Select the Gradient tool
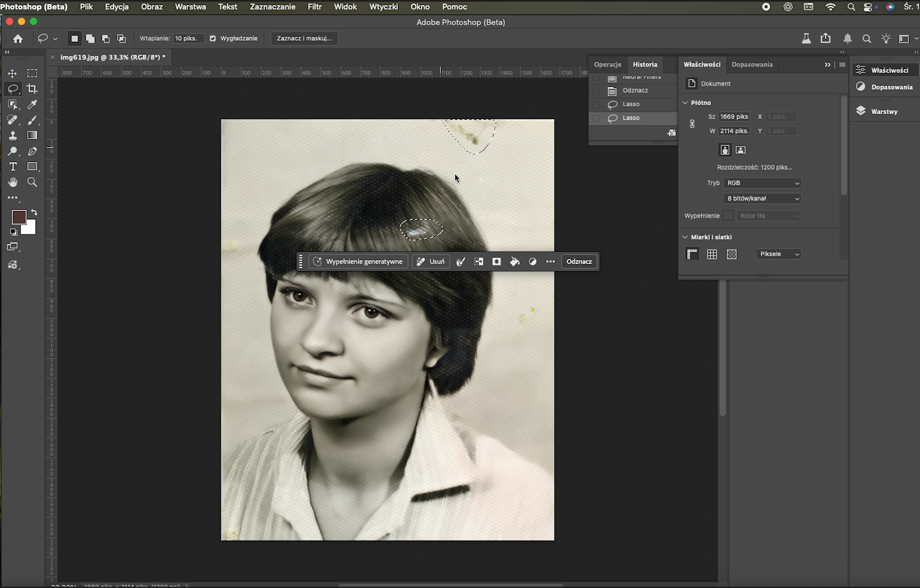Viewport: 920px width, 588px height. click(x=32, y=135)
